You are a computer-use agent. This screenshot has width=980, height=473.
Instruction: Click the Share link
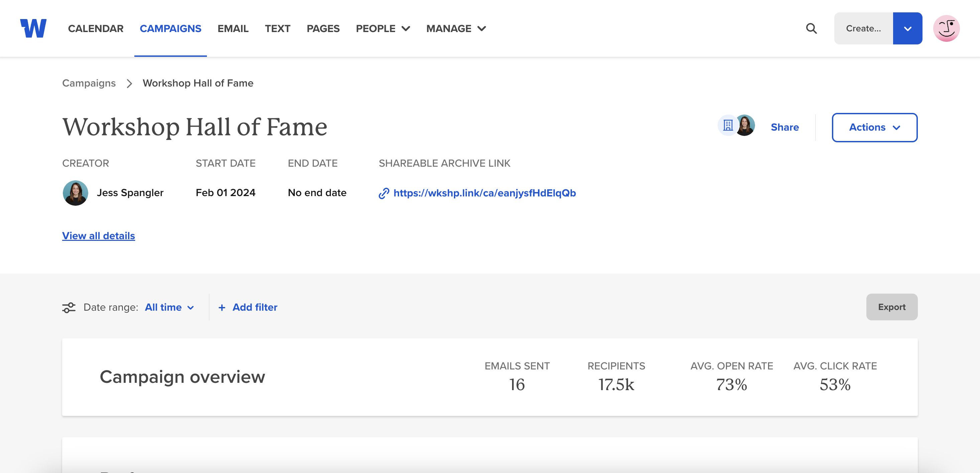coord(784,127)
